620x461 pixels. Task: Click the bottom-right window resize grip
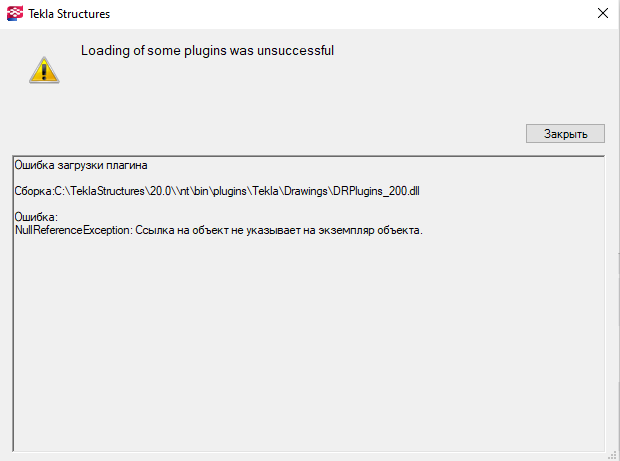pos(612,454)
